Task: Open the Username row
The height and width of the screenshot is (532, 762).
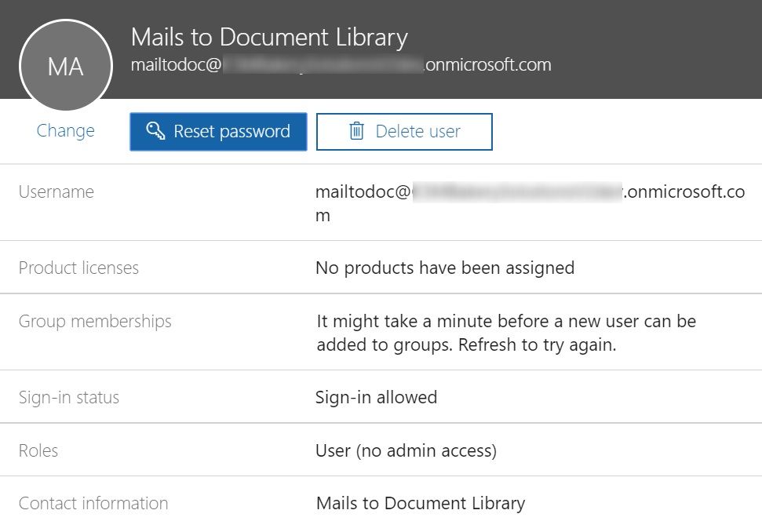Action: click(381, 202)
